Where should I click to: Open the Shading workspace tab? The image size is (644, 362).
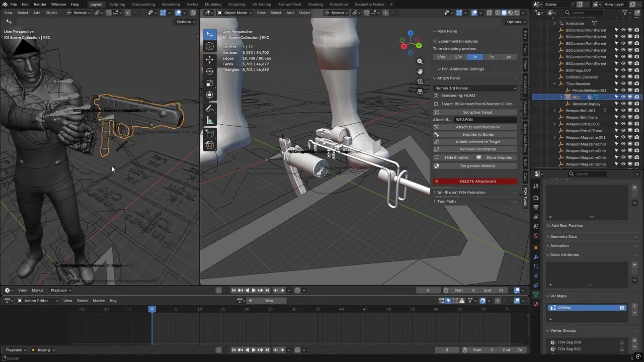tap(315, 4)
